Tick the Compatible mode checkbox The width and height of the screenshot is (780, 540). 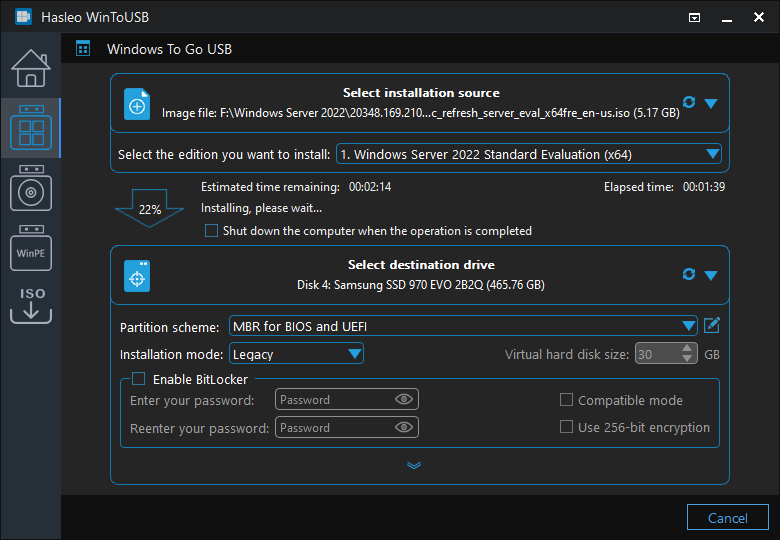[x=566, y=400]
